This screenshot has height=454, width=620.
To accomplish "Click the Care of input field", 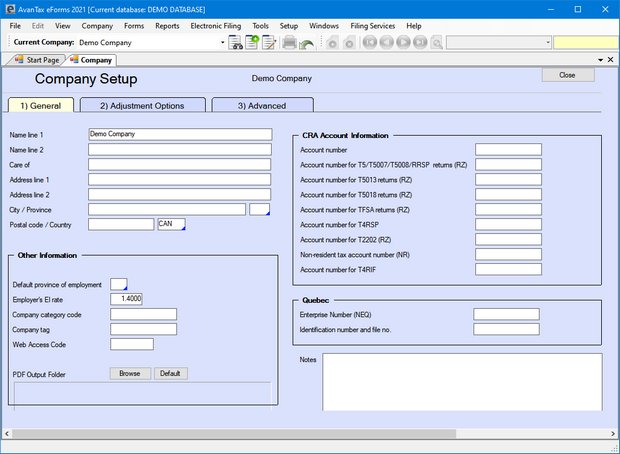I will click(x=180, y=165).
